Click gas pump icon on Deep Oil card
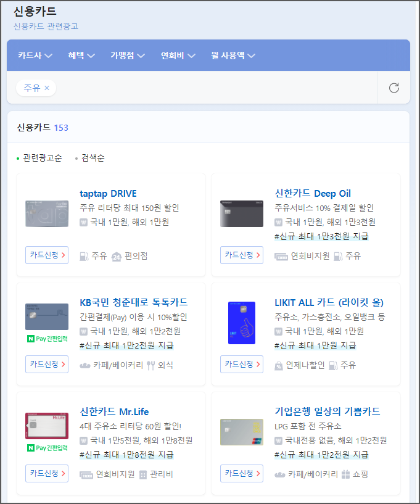Image resolution: width=420 pixels, height=504 pixels. pos(338,256)
